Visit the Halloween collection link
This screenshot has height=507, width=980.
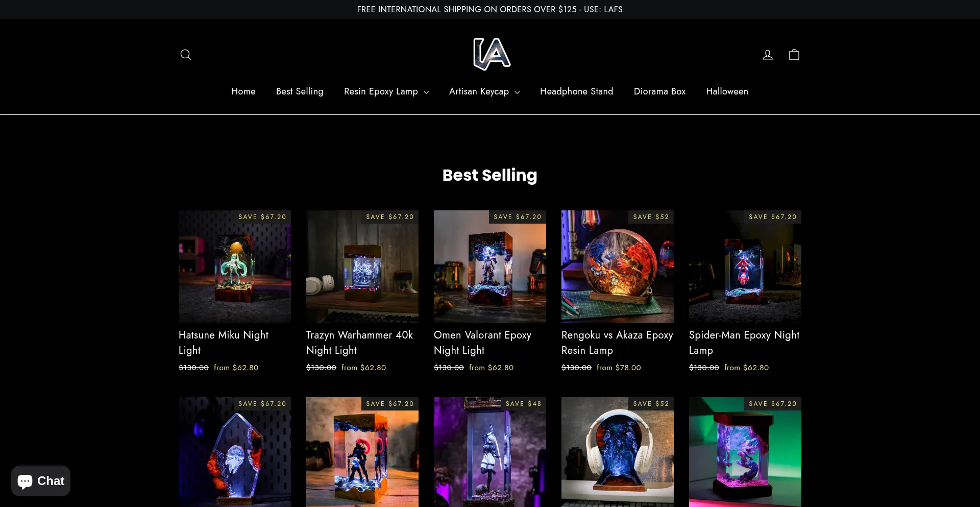(727, 91)
